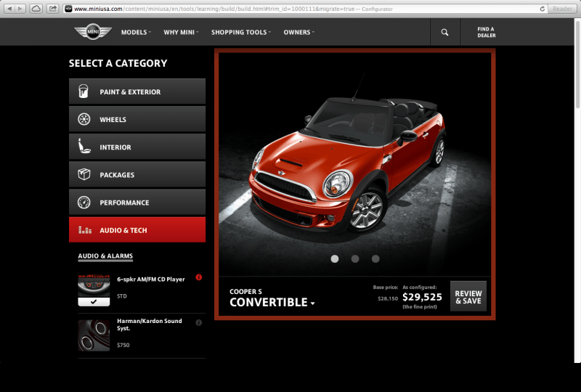Open the Interior category
Viewport: 581px width, 392px height.
point(137,147)
